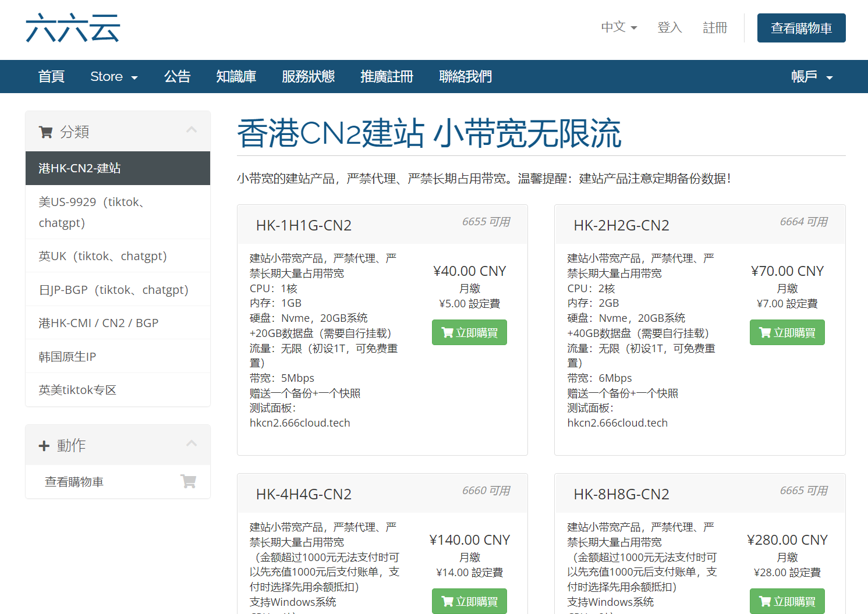This screenshot has height=614, width=868.
Task: Open the 查看購物車 button in header
Action: coord(801,28)
